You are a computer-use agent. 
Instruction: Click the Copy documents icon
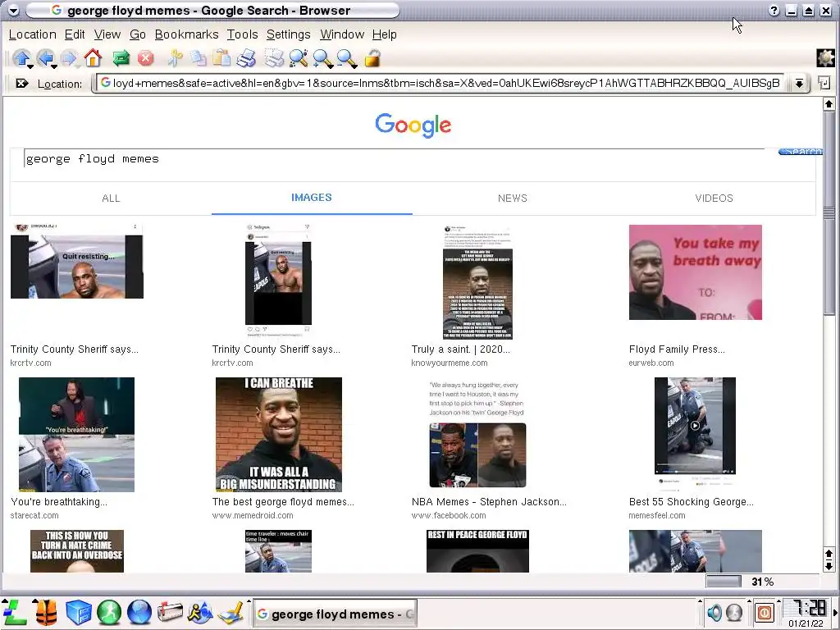point(199,58)
